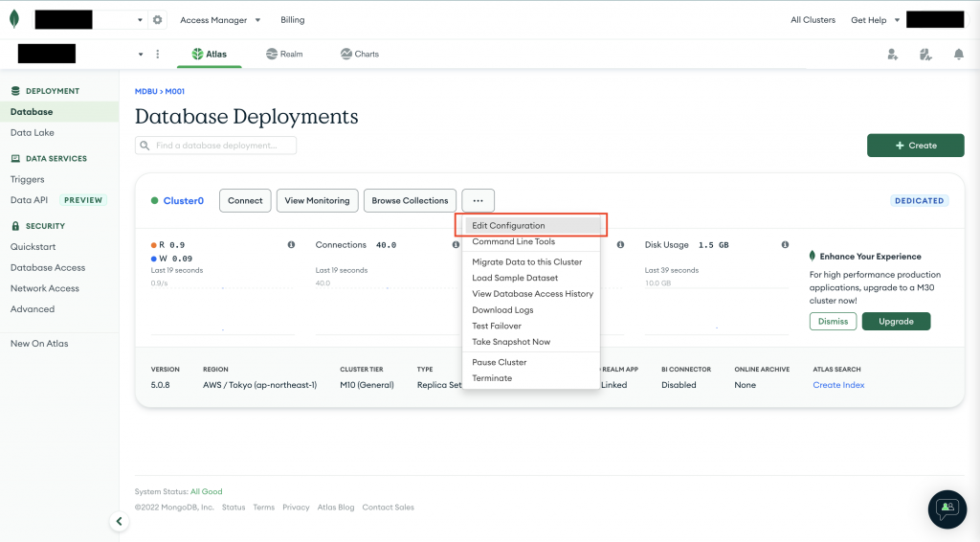Open Advanced in the sidebar
The image size is (980, 542).
[x=33, y=308]
